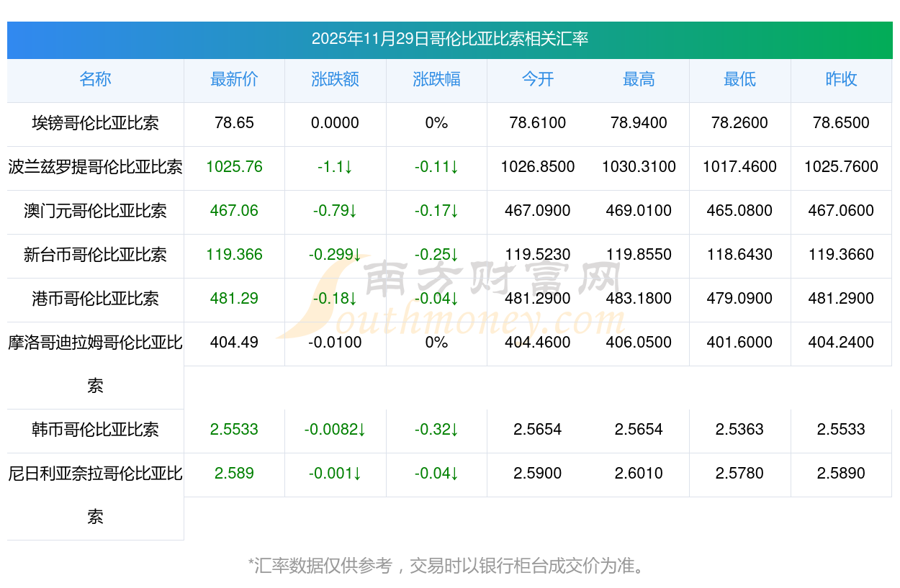Click the low value 2.5780
900x588 pixels.
pos(739,474)
